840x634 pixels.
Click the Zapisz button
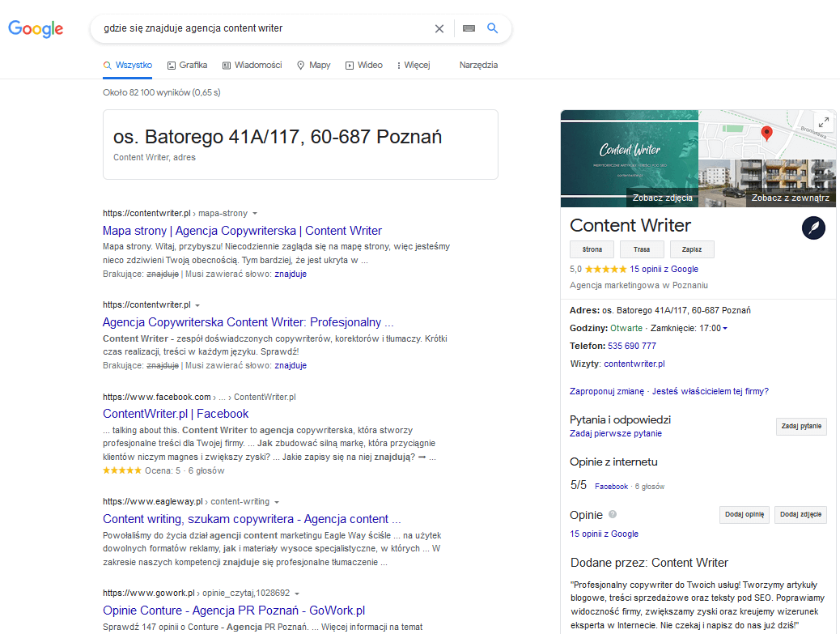click(692, 249)
